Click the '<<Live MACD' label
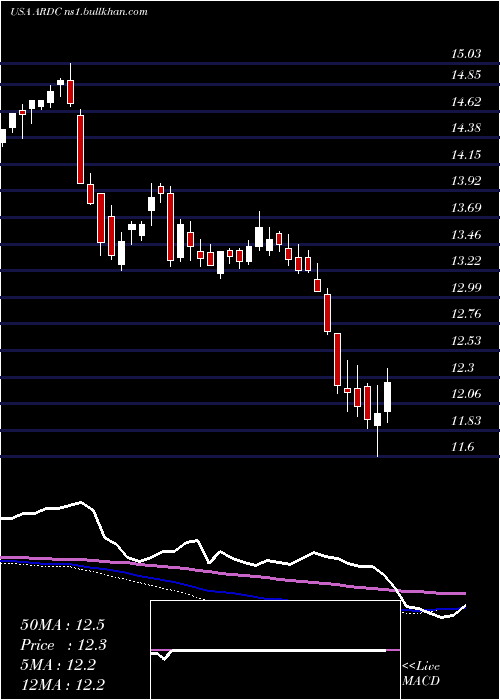The height and width of the screenshot is (700, 500). pyautogui.click(x=421, y=673)
